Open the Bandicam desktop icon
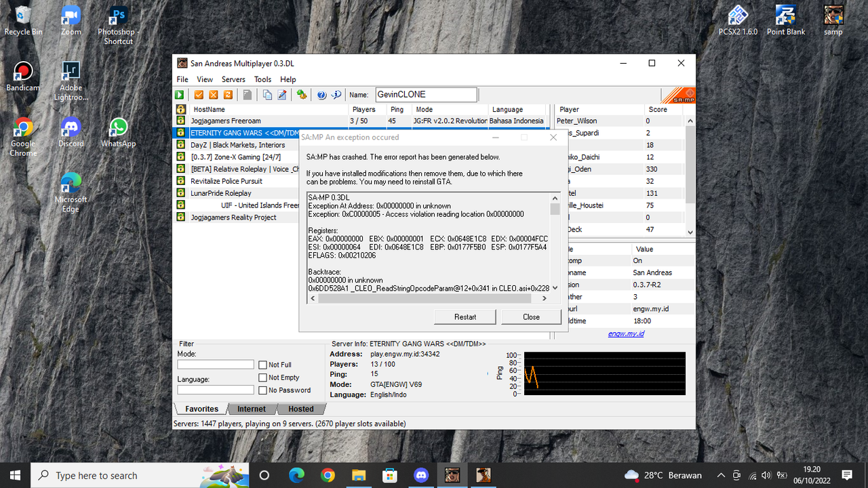Image resolution: width=868 pixels, height=488 pixels. [x=23, y=76]
